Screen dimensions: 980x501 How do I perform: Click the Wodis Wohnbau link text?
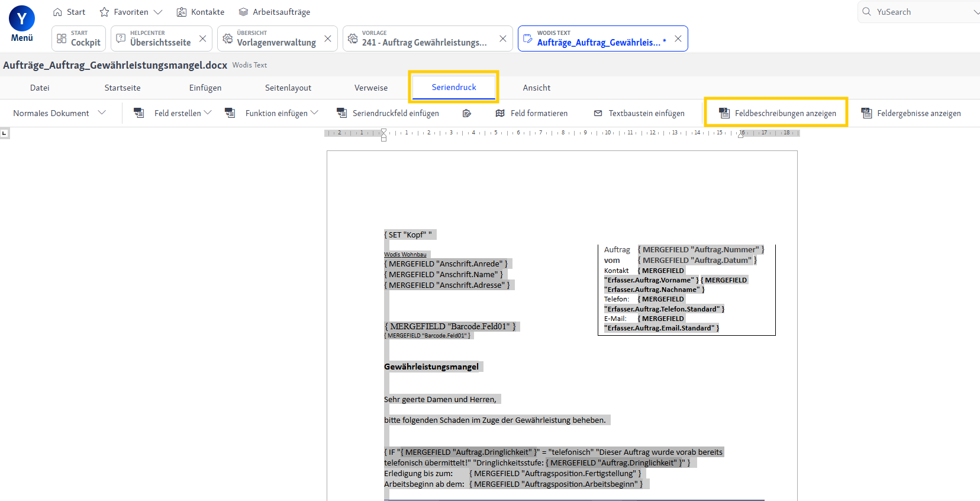coord(405,255)
